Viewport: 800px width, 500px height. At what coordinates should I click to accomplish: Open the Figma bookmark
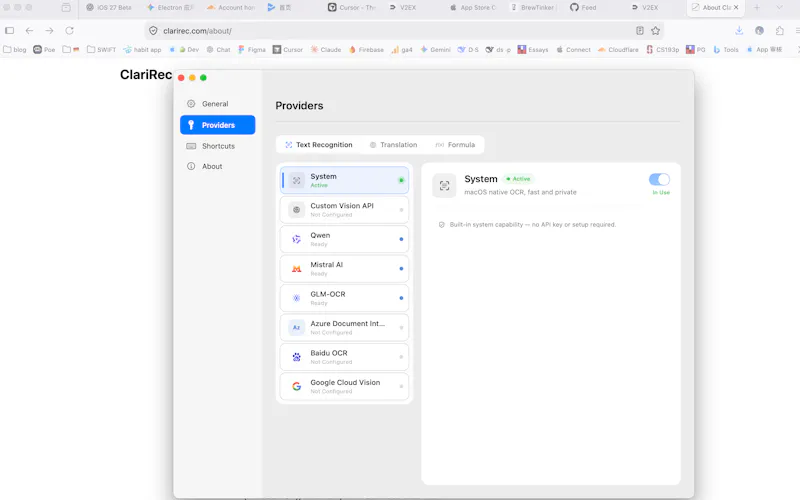point(252,49)
